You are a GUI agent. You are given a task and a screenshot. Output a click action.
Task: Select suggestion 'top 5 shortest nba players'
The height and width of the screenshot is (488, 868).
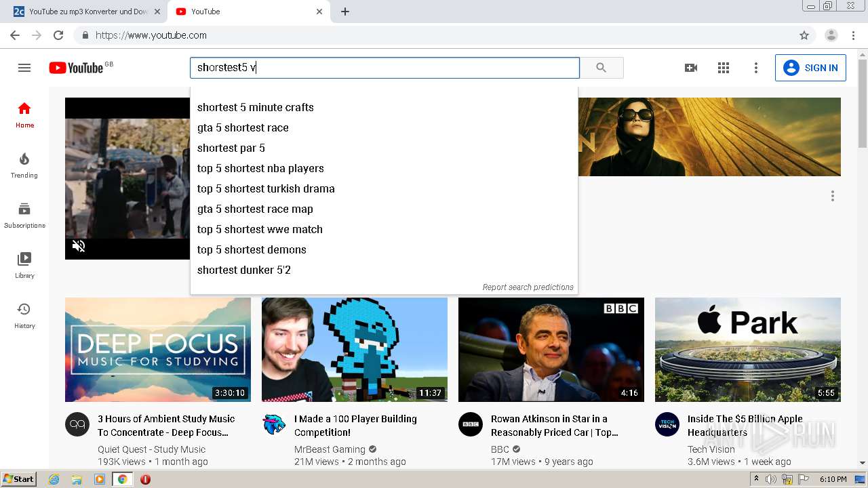384,168
